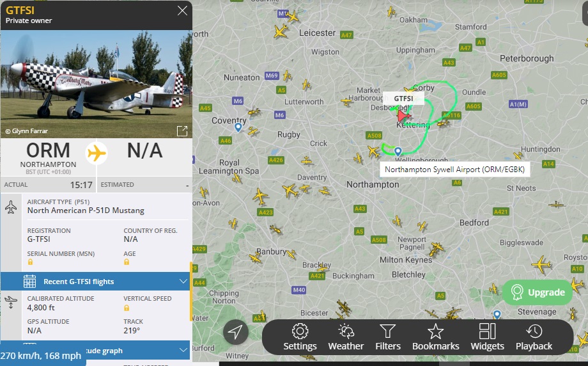The image size is (588, 366).
Task: Center map with the location arrow button
Action: tap(235, 332)
